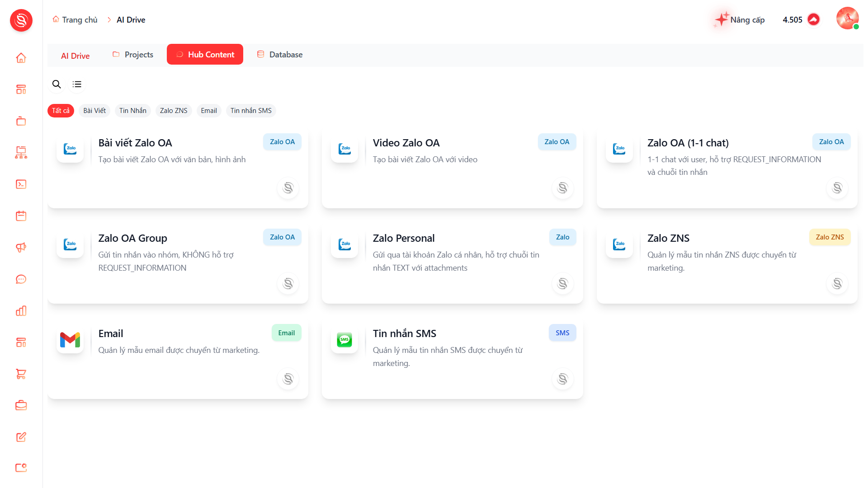
Task: Open the shopping cart icon in sidebar
Action: [x=21, y=374]
